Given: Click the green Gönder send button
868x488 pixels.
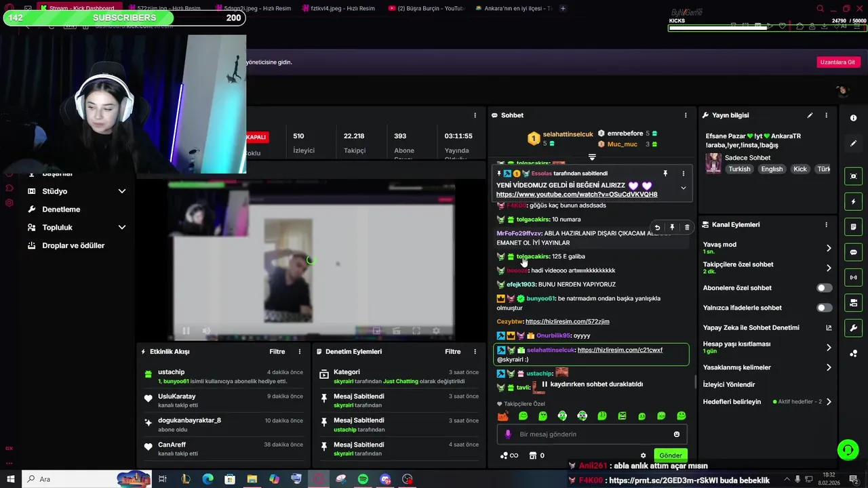Looking at the screenshot, I should tap(671, 455).
